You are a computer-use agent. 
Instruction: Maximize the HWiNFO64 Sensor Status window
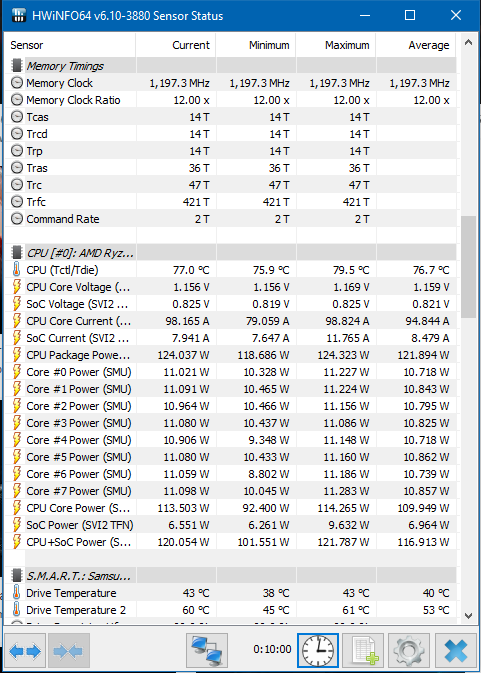pyautogui.click(x=410, y=15)
